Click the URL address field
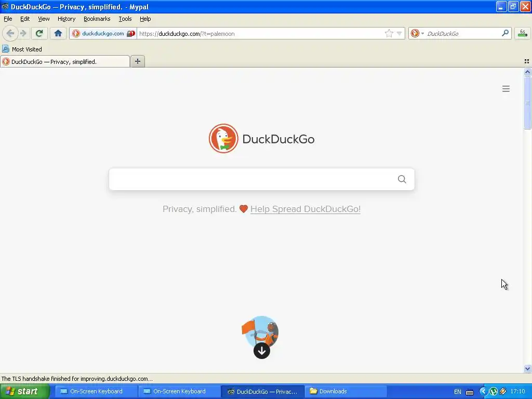Image resolution: width=532 pixels, height=399 pixels. pyautogui.click(x=260, y=34)
